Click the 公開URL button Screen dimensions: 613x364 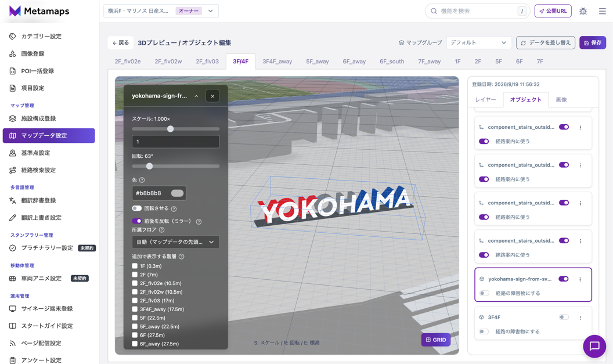tap(553, 11)
